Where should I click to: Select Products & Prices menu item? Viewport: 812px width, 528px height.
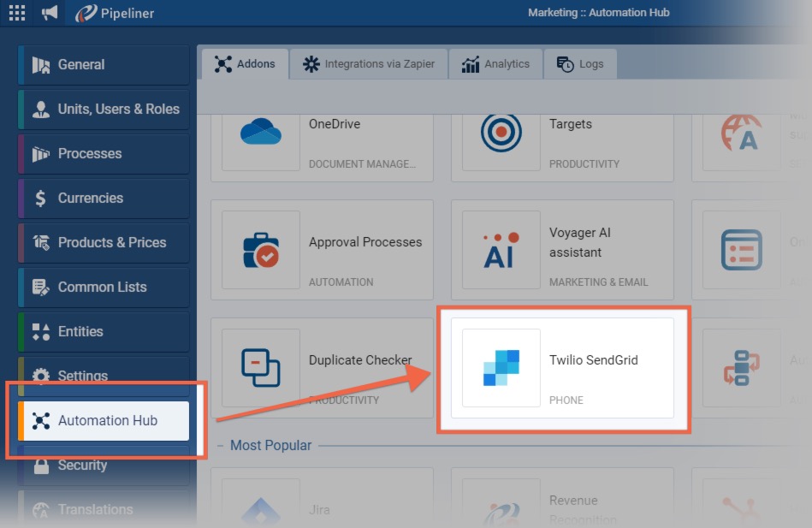point(103,243)
